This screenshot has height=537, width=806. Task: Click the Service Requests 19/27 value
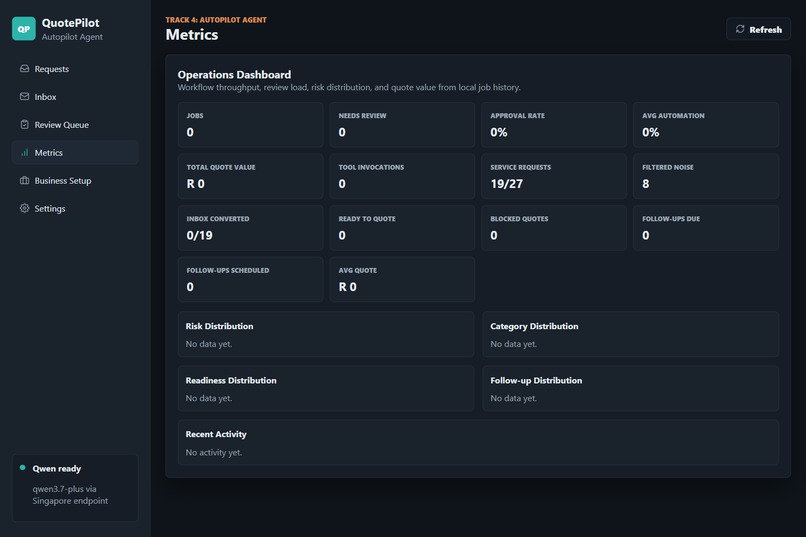(x=506, y=184)
